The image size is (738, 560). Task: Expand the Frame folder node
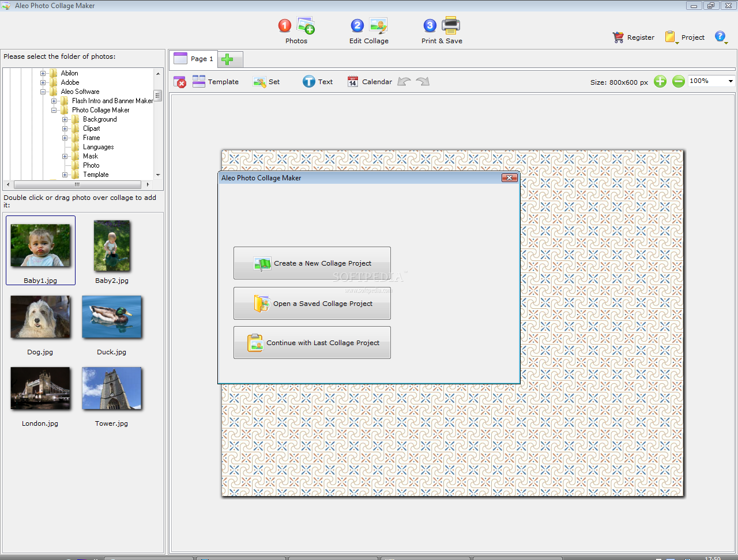(x=65, y=138)
